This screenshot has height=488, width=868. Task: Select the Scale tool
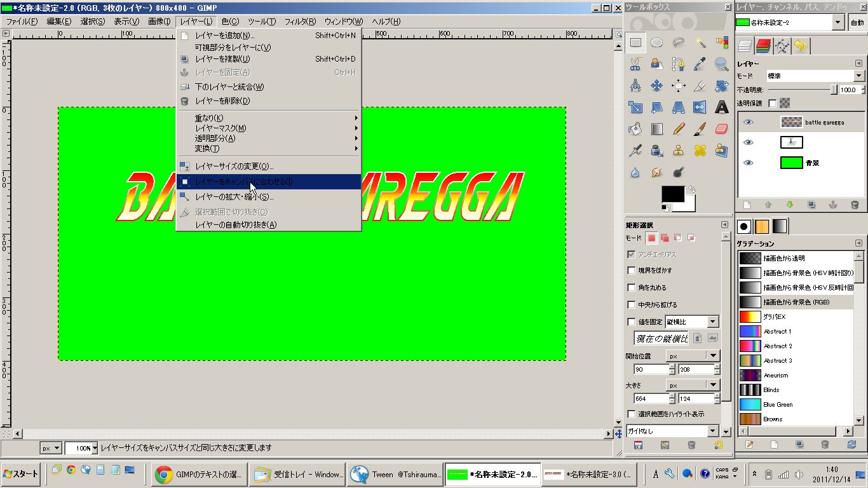tap(635, 107)
